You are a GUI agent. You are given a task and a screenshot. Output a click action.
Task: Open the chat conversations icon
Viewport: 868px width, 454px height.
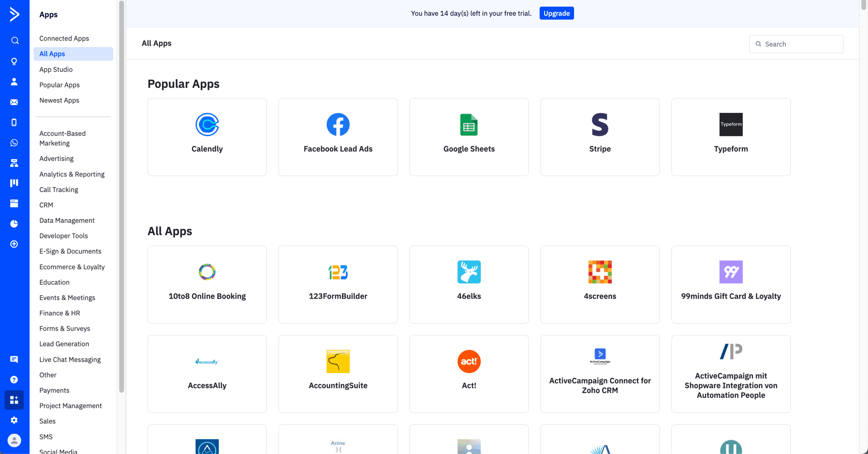coord(14,359)
